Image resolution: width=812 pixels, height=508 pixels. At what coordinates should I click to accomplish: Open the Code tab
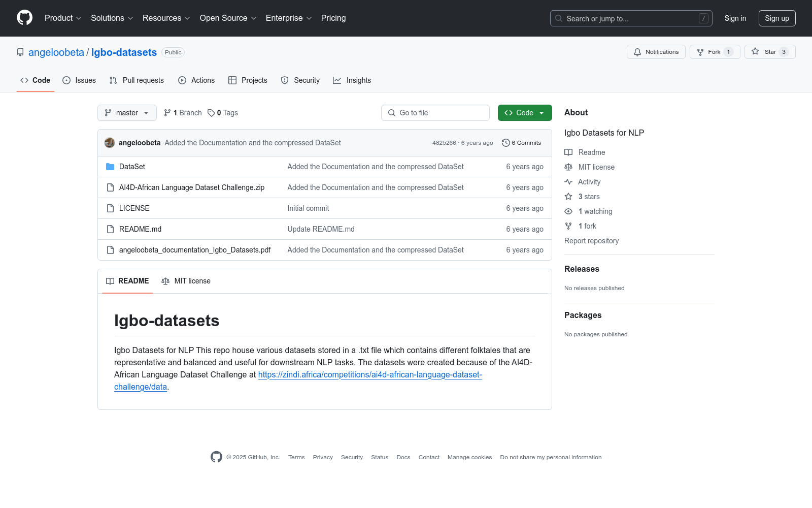point(36,80)
